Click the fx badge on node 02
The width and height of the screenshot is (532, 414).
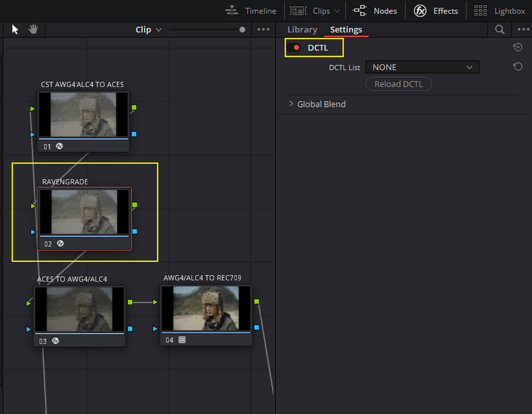click(61, 244)
